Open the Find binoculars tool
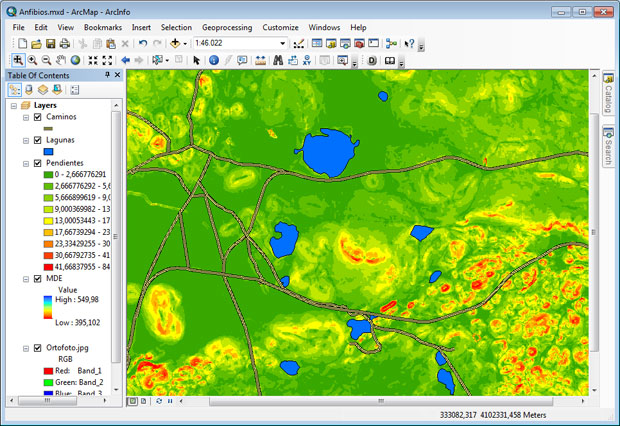The width and height of the screenshot is (620, 426). click(278, 60)
